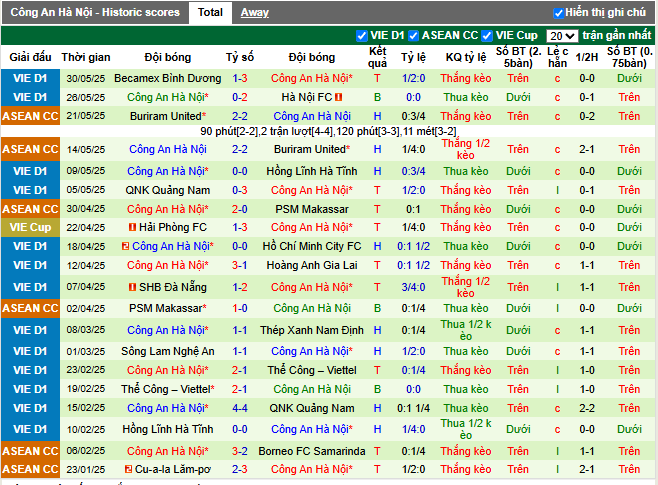
Task: Open Hồng Lĩnh Hà Tĩnh away team on 09/05/25
Action: [x=312, y=171]
